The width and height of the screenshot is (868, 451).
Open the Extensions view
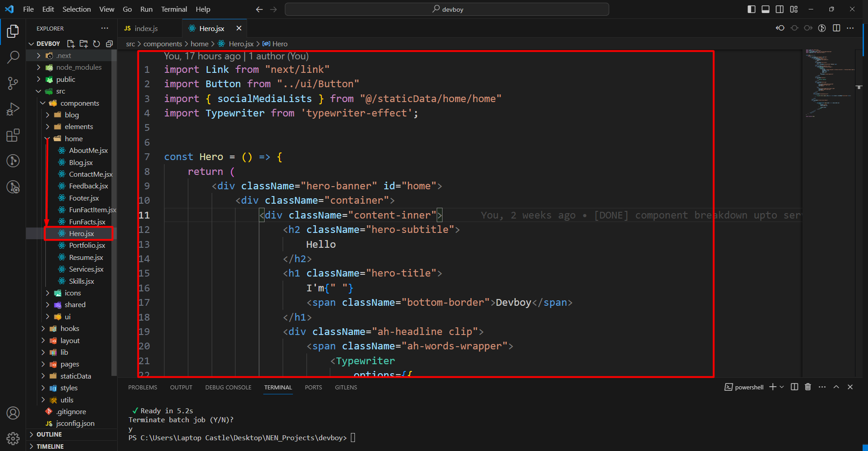point(13,135)
